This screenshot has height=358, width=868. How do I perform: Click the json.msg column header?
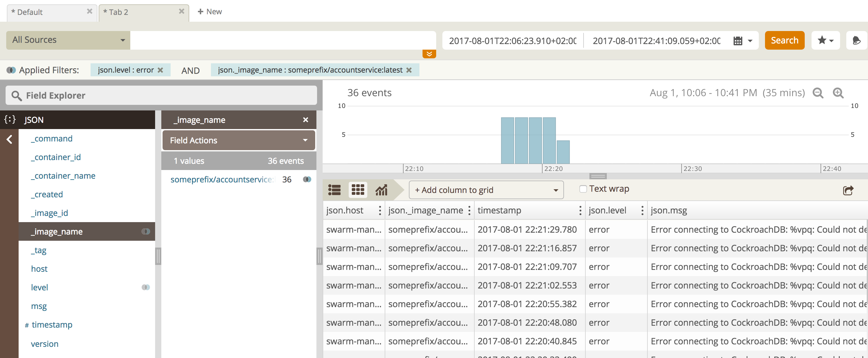point(757,210)
